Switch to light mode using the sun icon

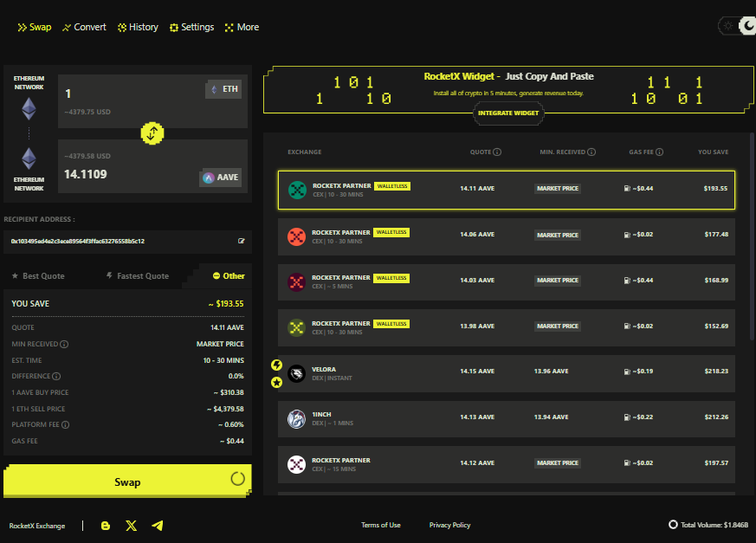tap(728, 26)
